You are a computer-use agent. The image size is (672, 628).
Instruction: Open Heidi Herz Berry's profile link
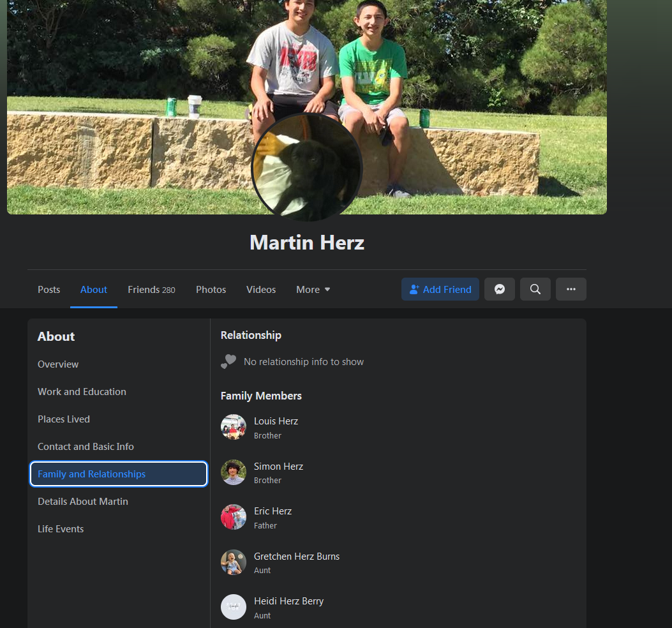(x=289, y=601)
